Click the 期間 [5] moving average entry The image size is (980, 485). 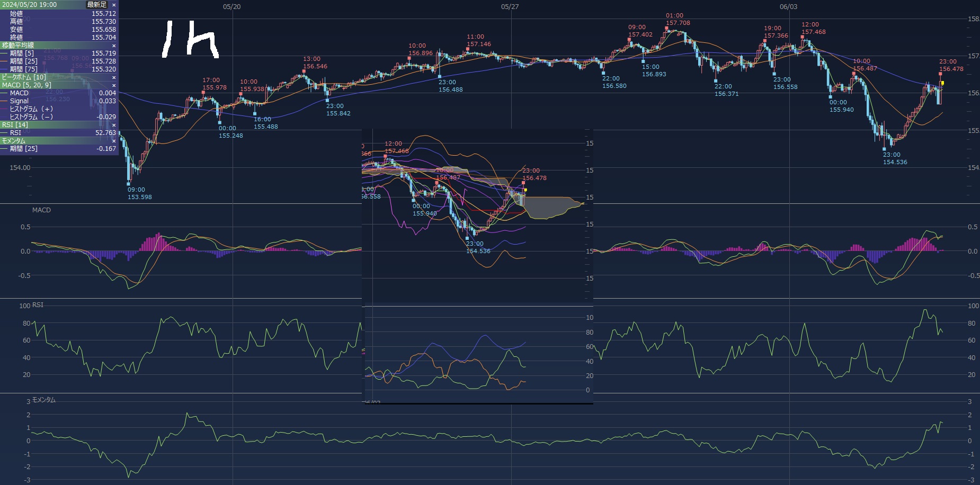(x=21, y=53)
